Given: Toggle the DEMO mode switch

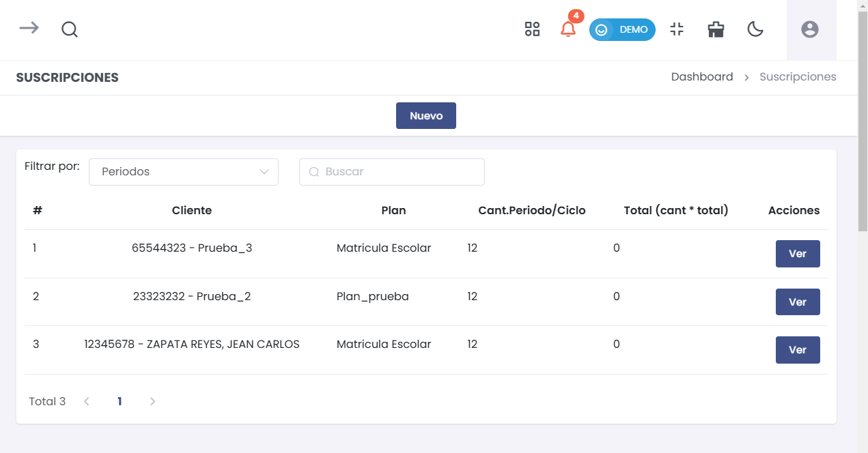Looking at the screenshot, I should tap(622, 30).
